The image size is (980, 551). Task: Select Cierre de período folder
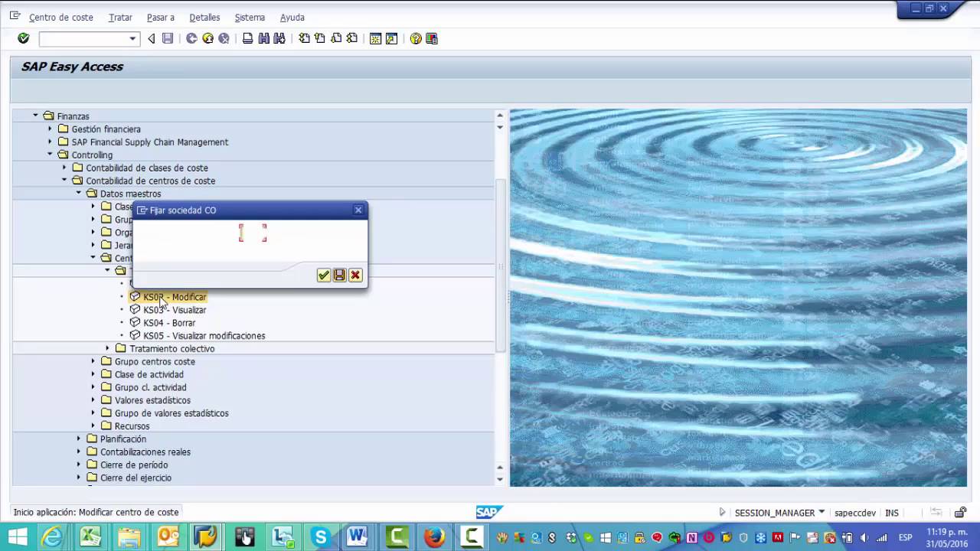(134, 465)
